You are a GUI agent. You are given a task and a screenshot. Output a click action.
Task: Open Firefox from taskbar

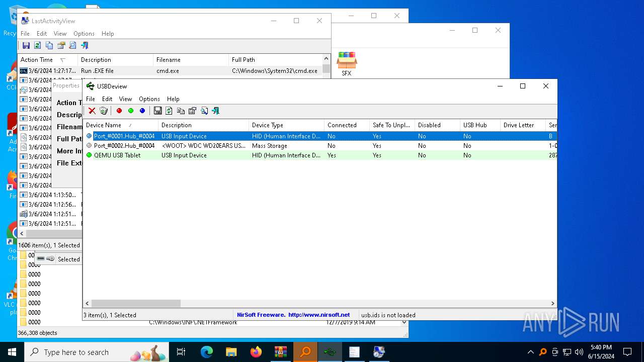click(256, 352)
